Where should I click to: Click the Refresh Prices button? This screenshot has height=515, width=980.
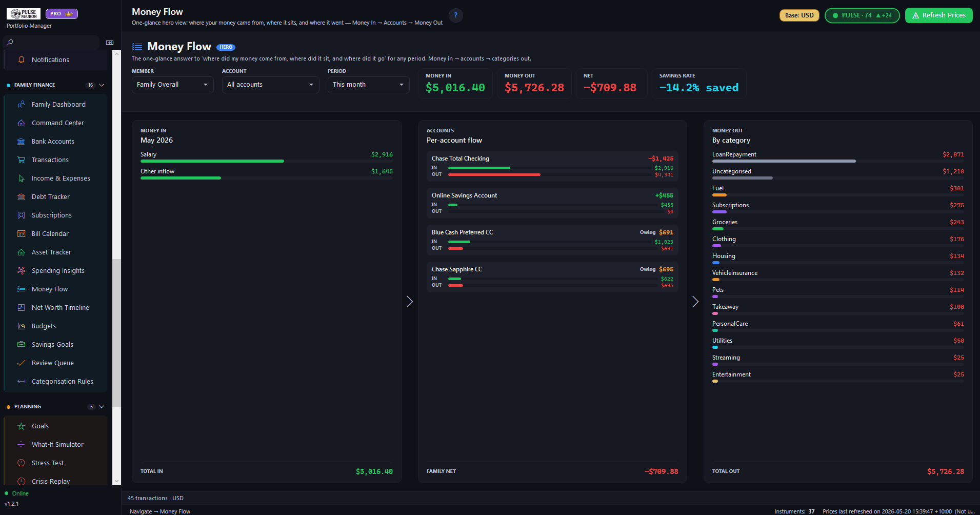coord(938,15)
